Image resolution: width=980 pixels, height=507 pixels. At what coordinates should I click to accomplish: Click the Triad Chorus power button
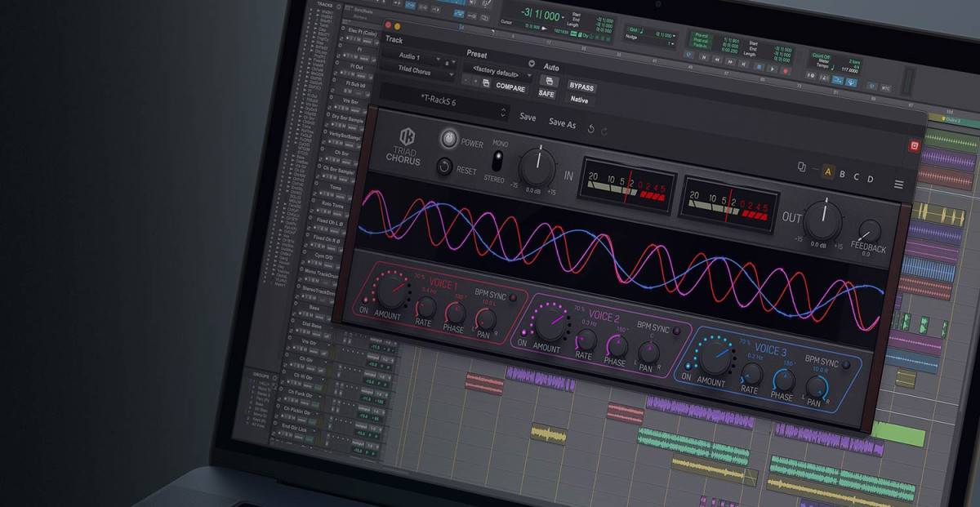coord(448,140)
